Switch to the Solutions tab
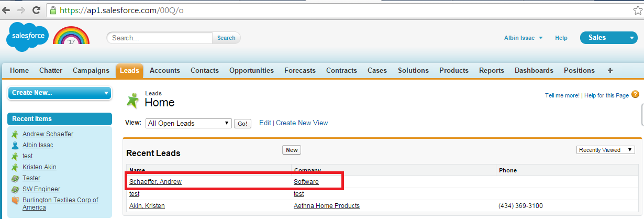 (413, 70)
